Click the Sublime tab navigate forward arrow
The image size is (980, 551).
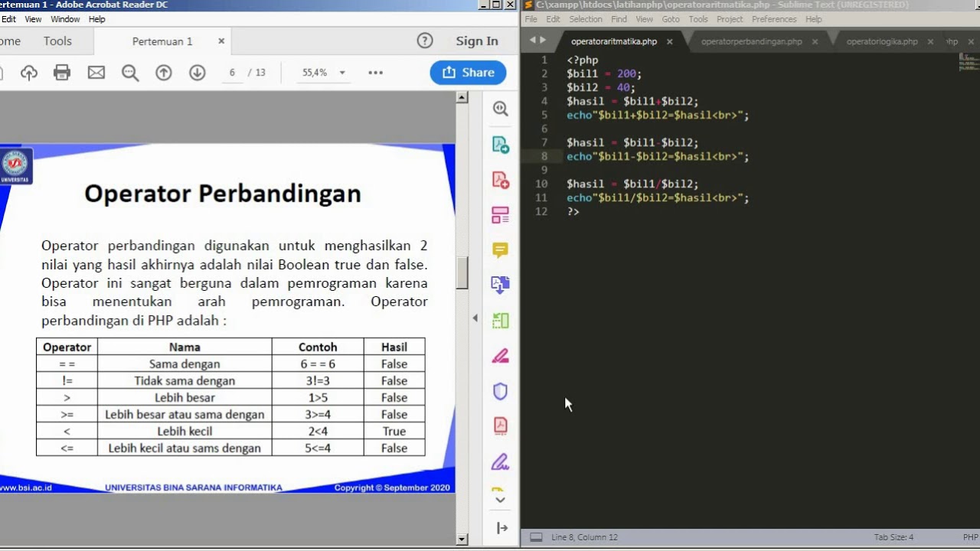tap(543, 40)
